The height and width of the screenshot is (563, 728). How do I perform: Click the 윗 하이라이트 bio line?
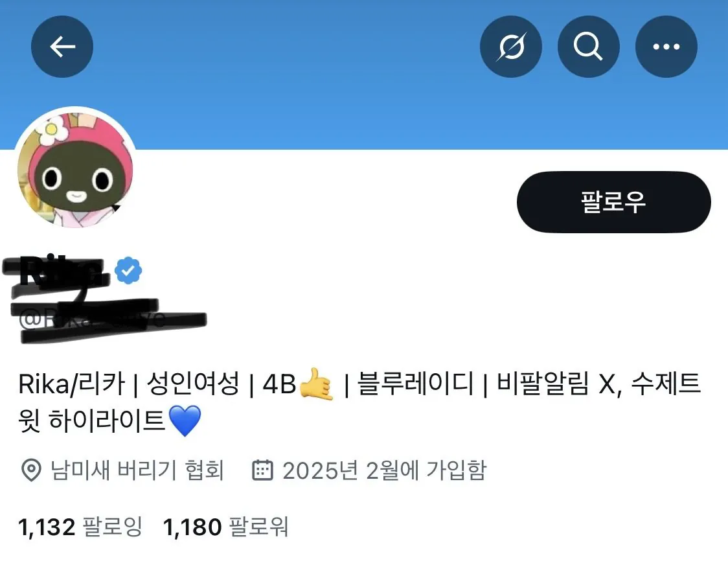[x=92, y=421]
